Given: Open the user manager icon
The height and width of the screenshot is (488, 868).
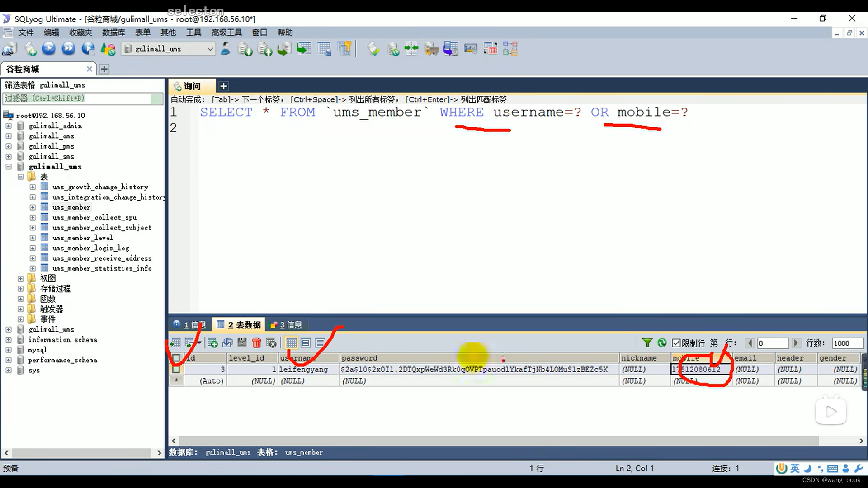Looking at the screenshot, I should 225,48.
